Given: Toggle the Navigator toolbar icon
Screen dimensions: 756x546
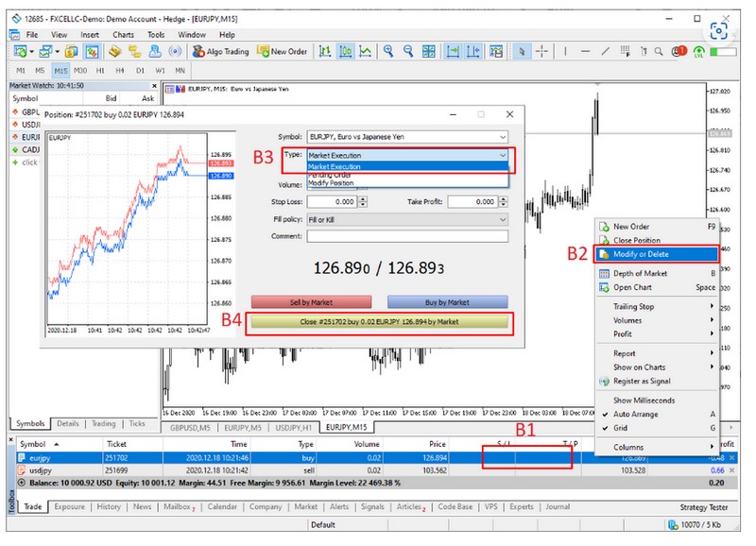Looking at the screenshot, I should point(114,51).
